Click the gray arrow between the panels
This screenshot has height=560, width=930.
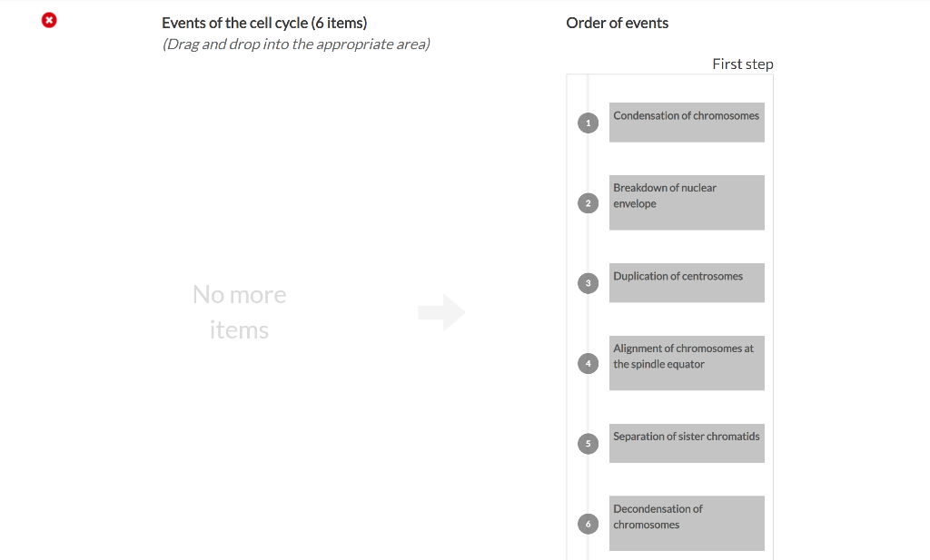[x=440, y=312]
